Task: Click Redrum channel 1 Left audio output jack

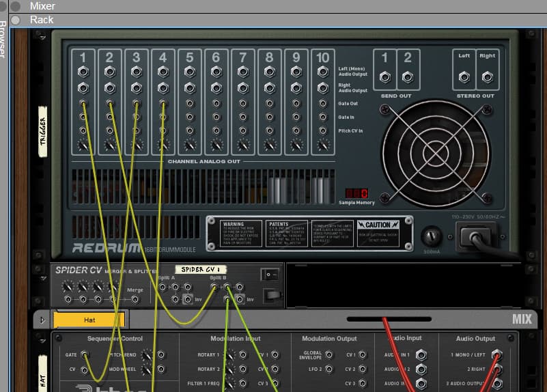Action: coord(83,72)
